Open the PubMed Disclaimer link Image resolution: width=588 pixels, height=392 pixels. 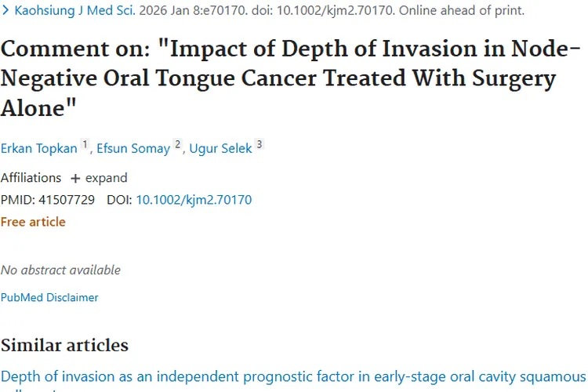(x=49, y=298)
